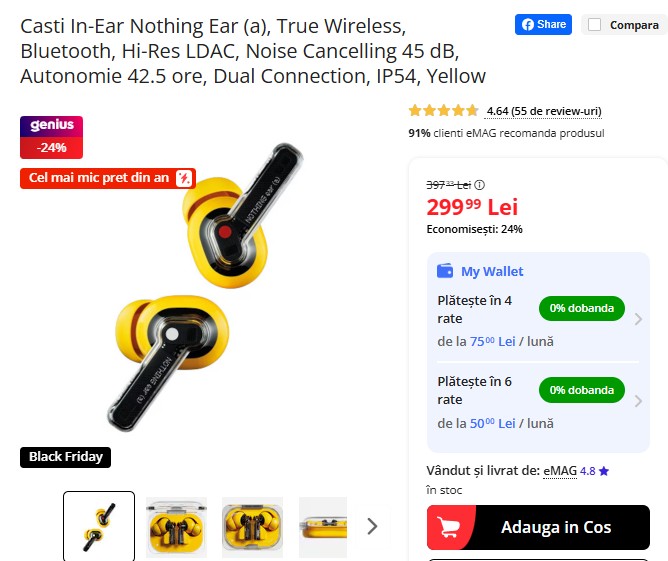The height and width of the screenshot is (561, 668).
Task: Select the first earbuds thumbnail
Action: coord(99,526)
